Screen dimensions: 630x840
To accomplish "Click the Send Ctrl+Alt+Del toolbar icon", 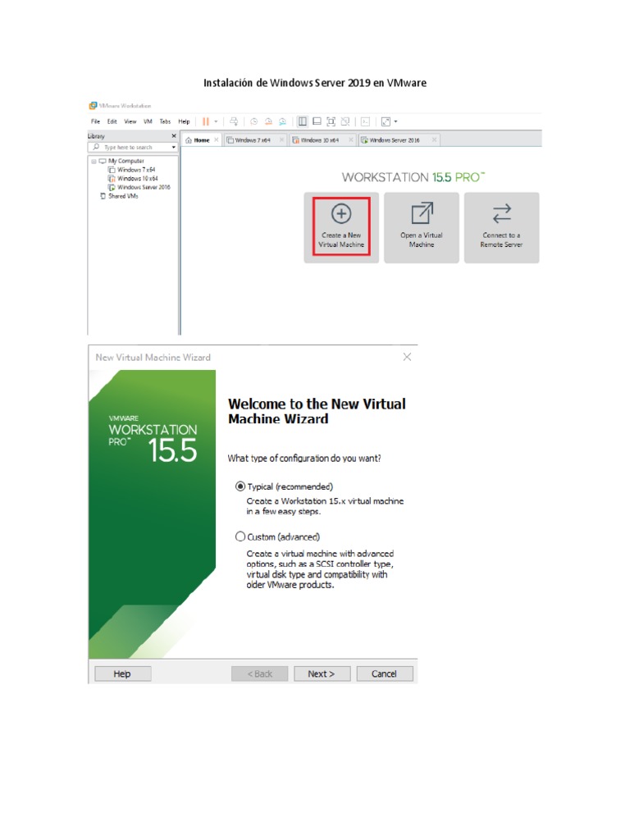I will coord(234,121).
